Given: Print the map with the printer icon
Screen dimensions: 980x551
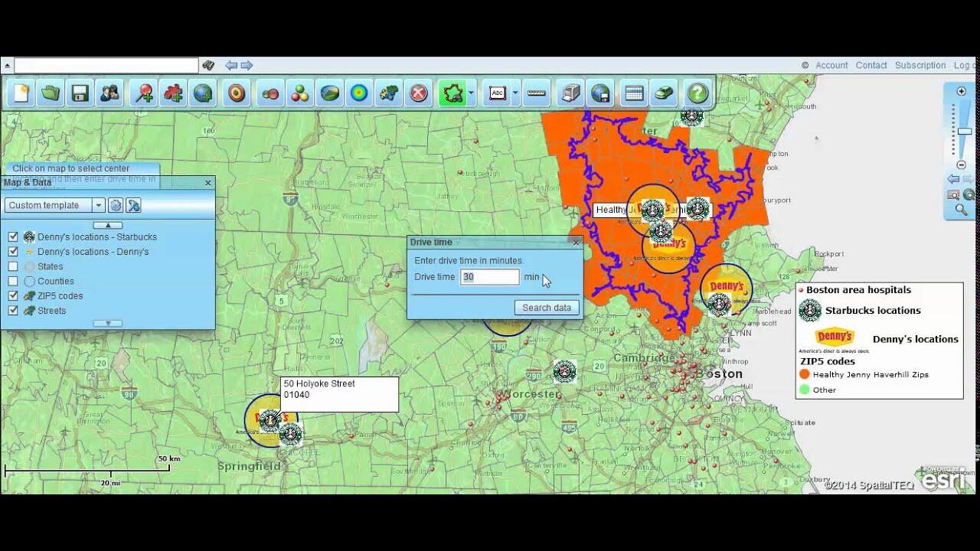Looking at the screenshot, I should click(x=570, y=93).
